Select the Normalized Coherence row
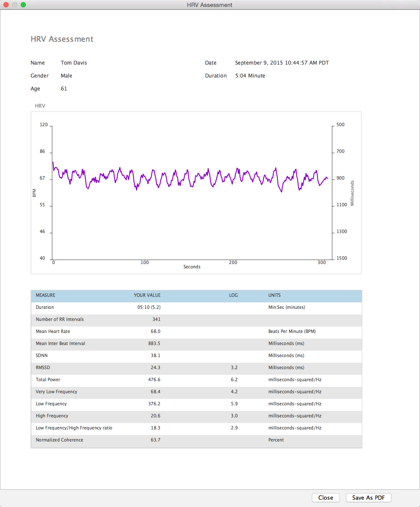This screenshot has width=420, height=507. (x=129, y=440)
